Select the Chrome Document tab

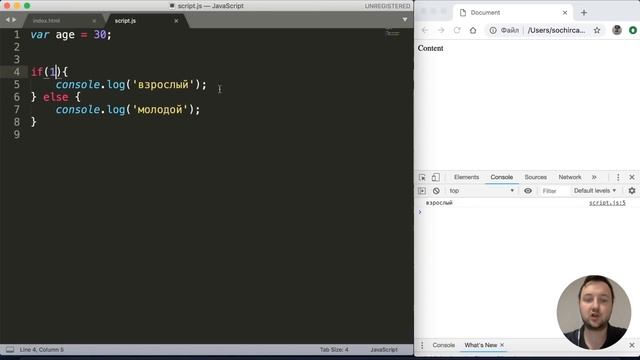point(513,13)
